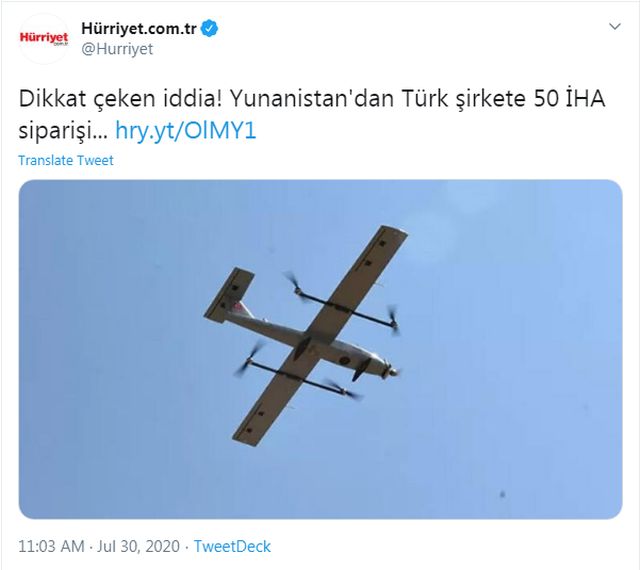This screenshot has width=640, height=570.
Task: Open the Hürriyet profile avatar
Action: coord(44,39)
